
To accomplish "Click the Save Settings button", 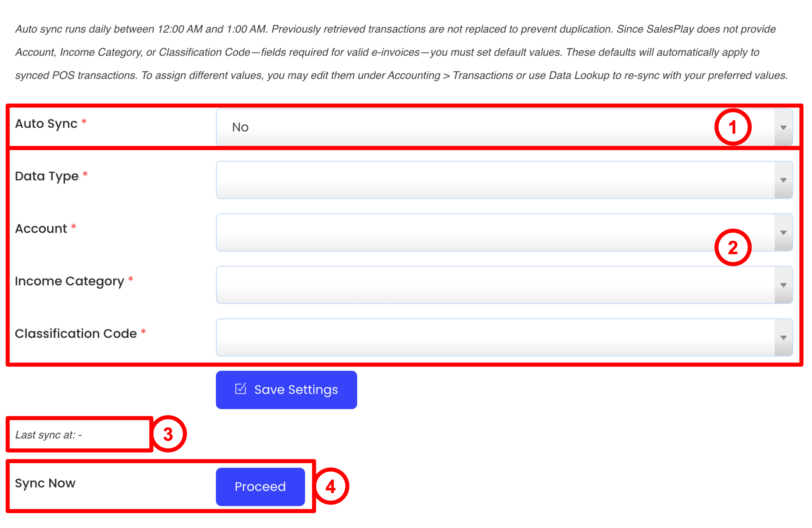I will (286, 390).
